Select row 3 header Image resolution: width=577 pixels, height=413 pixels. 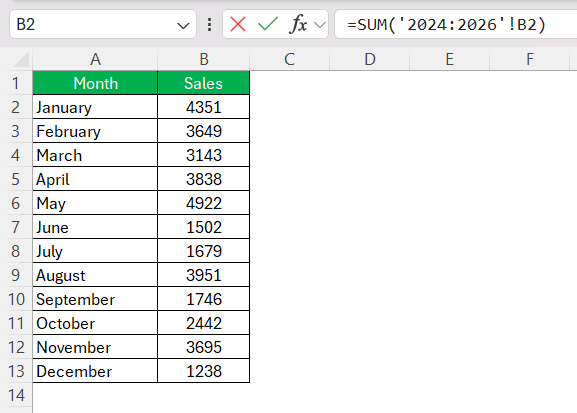pos(15,131)
